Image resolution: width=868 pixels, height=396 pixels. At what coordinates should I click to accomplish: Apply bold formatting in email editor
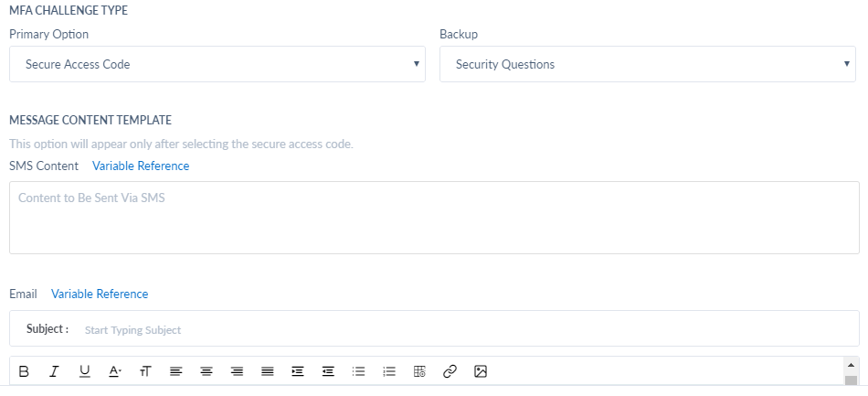pos(24,371)
